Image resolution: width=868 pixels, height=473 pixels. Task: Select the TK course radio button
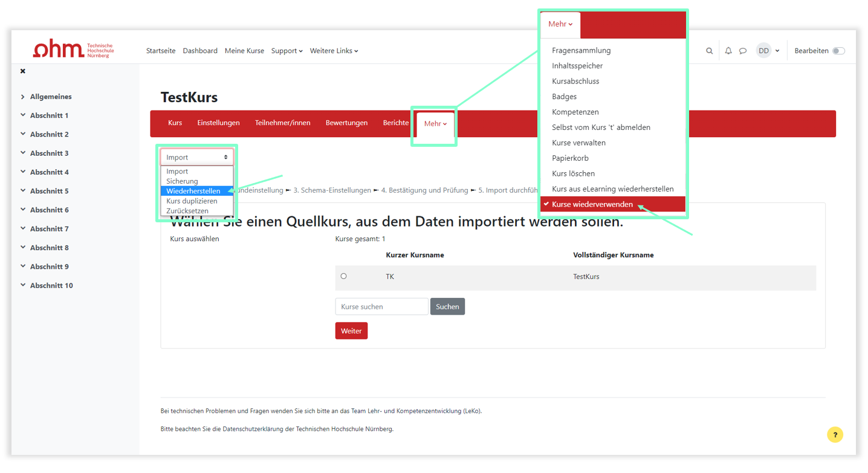pos(344,277)
